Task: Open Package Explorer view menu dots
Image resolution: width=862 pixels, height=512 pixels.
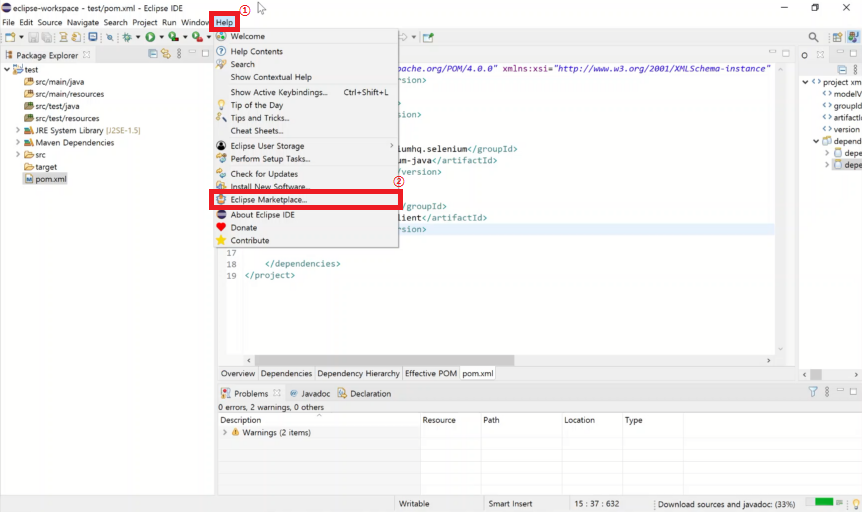Action: tap(179, 54)
